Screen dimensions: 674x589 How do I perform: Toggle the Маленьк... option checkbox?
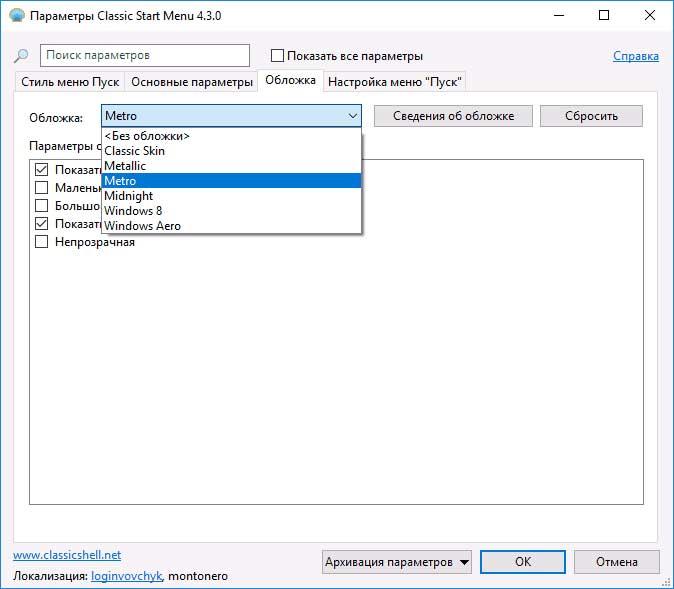(x=41, y=188)
